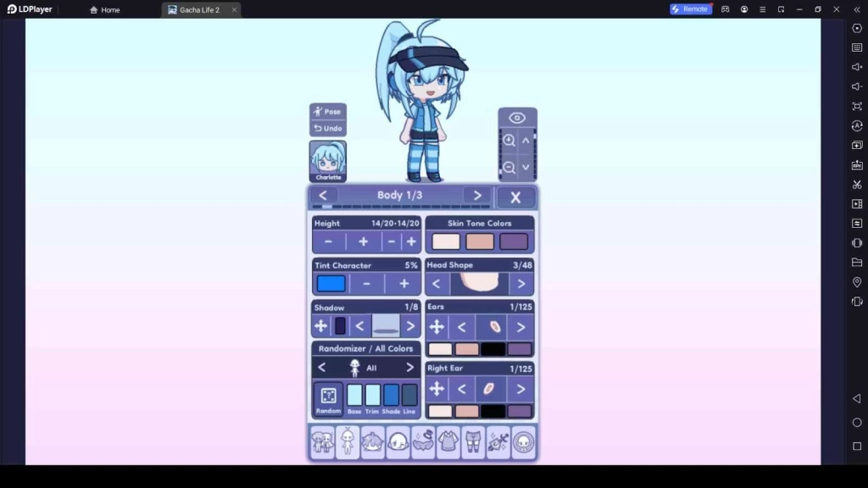Screen dimensions: 868x488
Task: Select next Right Ear style
Action: click(x=521, y=389)
